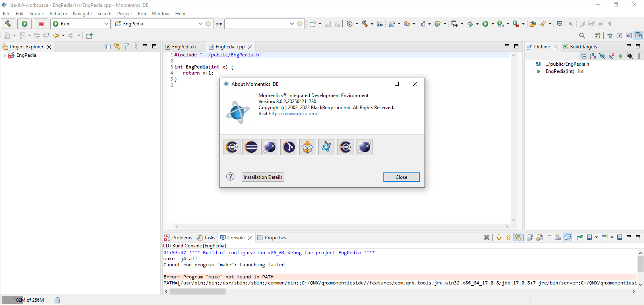The image size is (644, 305).
Task: Click the Pin Editor toolbar icon
Action: click(89, 35)
